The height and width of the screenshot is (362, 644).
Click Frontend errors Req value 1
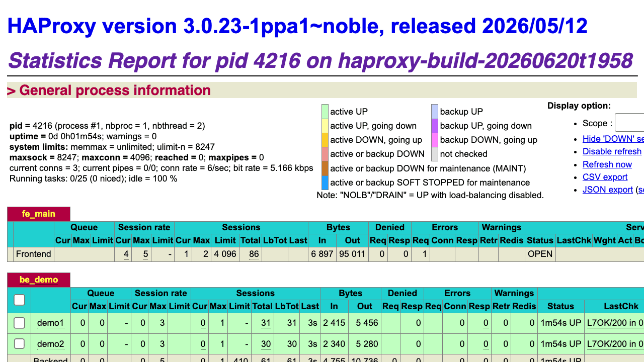click(425, 254)
